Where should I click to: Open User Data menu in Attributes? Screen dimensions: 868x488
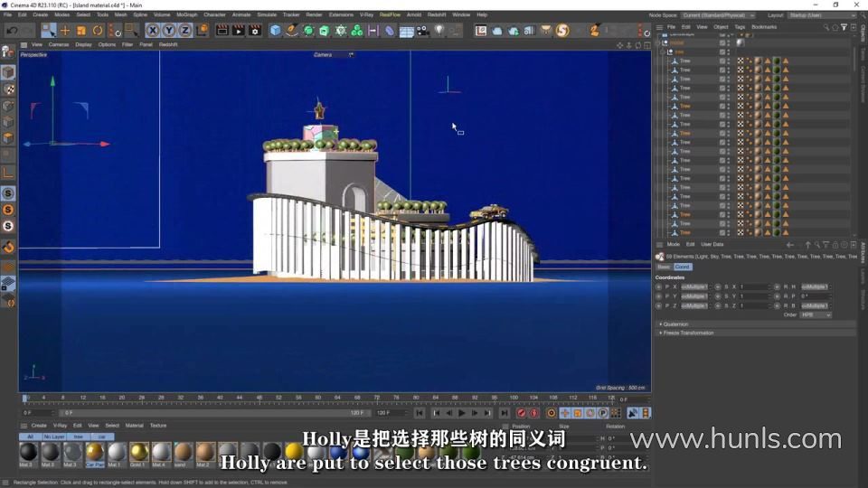(x=712, y=244)
